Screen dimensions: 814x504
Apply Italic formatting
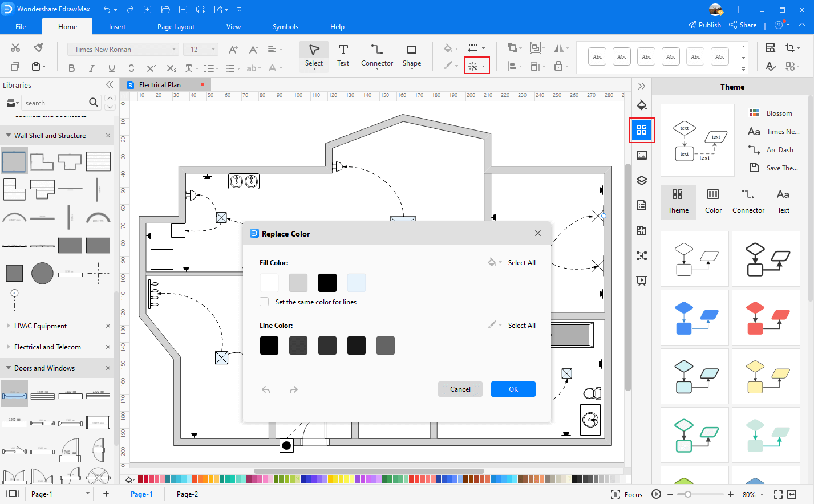91,68
